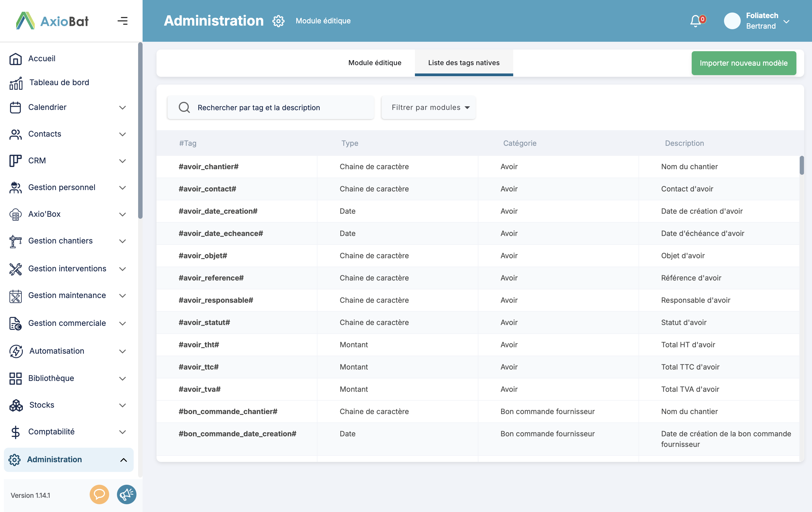Select the Liste des tags natives tab

point(464,63)
